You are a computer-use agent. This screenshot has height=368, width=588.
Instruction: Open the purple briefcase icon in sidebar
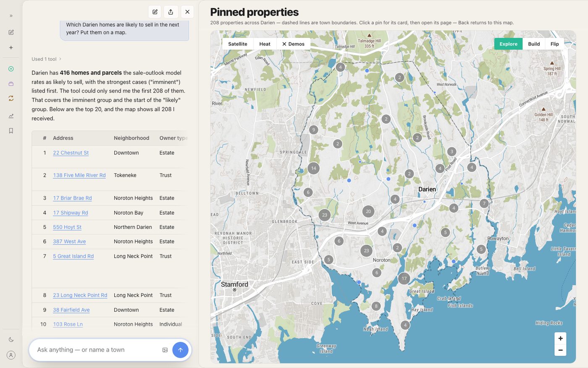pyautogui.click(x=11, y=84)
